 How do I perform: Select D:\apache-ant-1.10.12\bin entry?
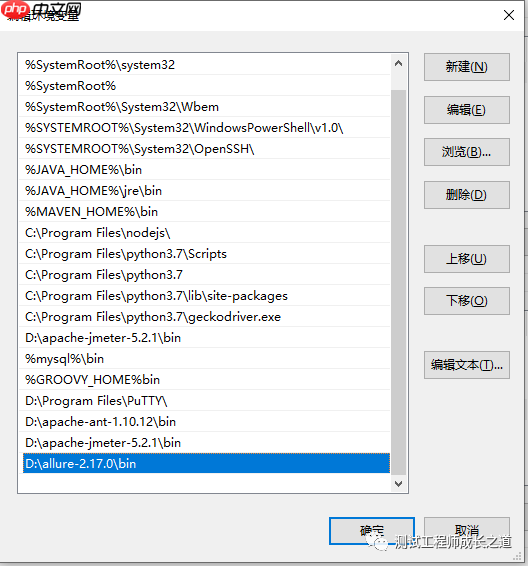click(x=204, y=422)
